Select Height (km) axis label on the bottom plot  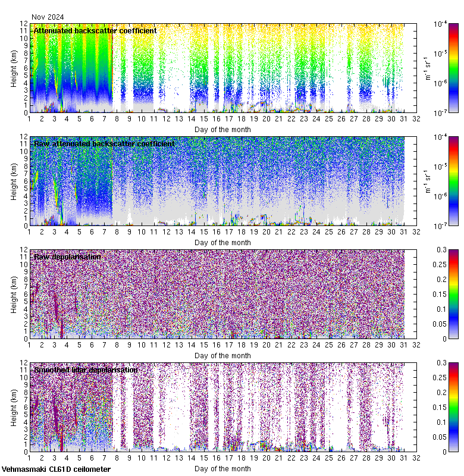(14, 407)
